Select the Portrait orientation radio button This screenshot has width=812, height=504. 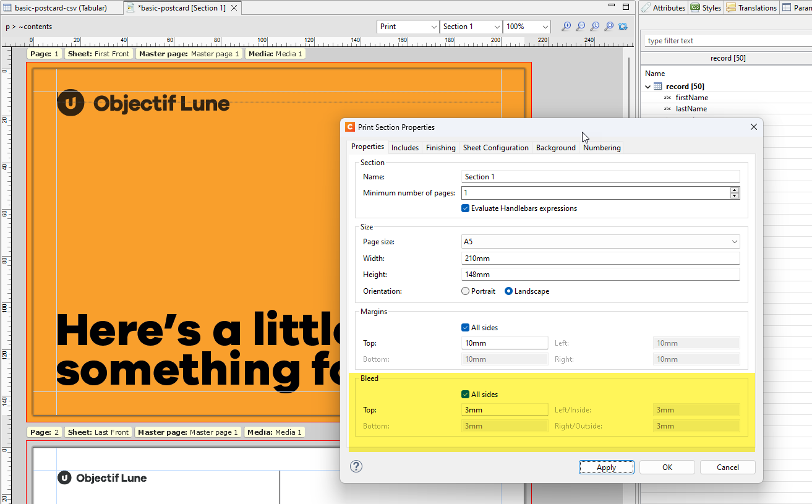[466, 291]
